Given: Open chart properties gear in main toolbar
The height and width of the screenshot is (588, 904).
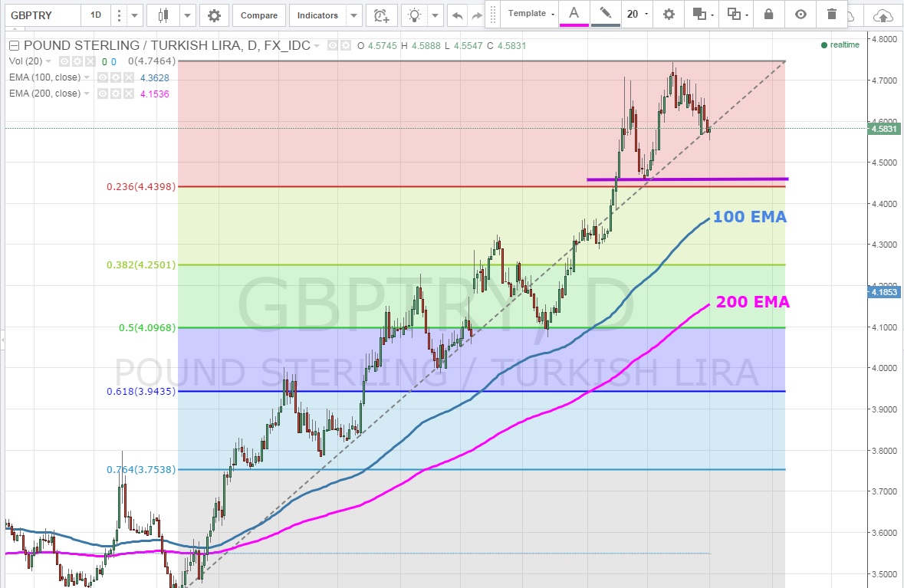Looking at the screenshot, I should point(215,15).
